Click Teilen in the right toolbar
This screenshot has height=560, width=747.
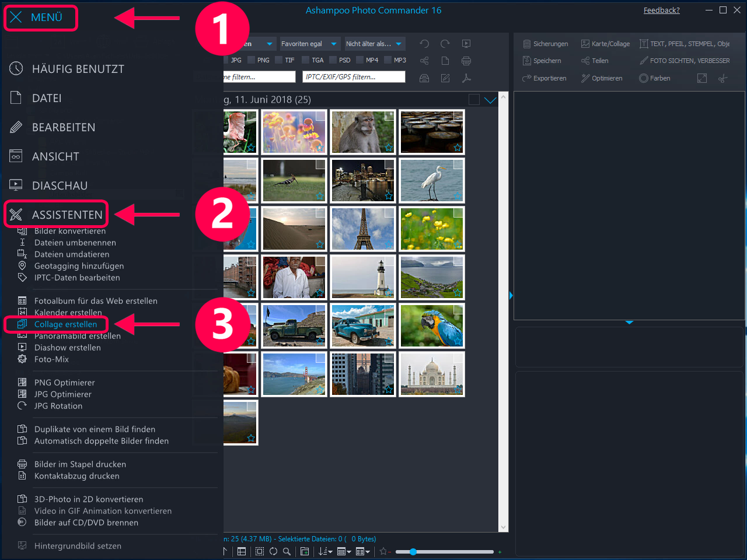point(595,61)
